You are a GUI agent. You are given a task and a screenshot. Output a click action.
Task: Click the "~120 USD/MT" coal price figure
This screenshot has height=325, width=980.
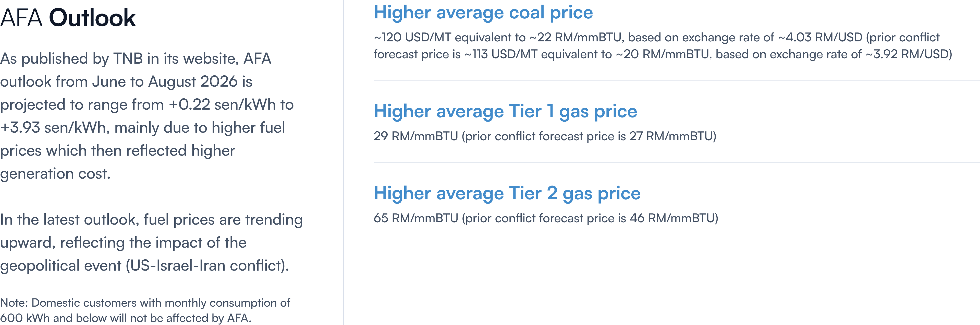click(412, 37)
